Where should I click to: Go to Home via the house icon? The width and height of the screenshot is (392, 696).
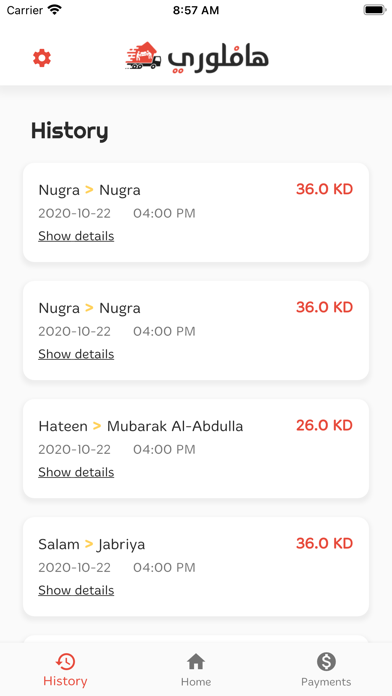click(x=196, y=662)
